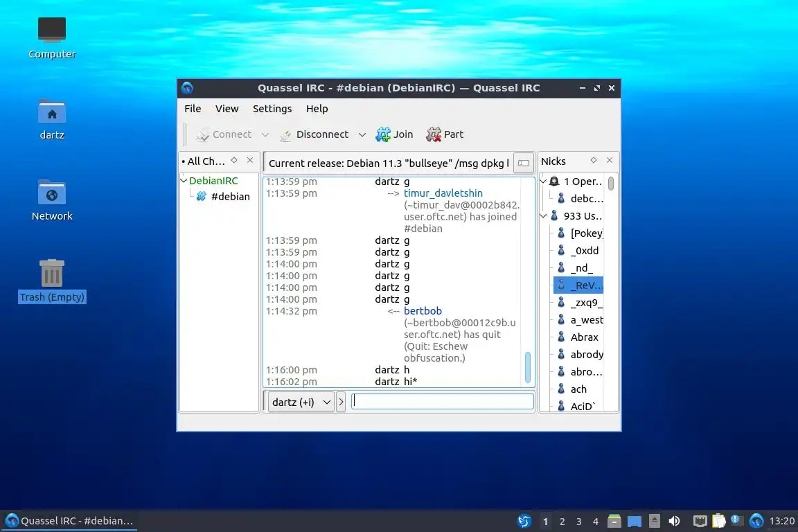Switch to workspace 2
The image size is (798, 532).
coord(562,522)
